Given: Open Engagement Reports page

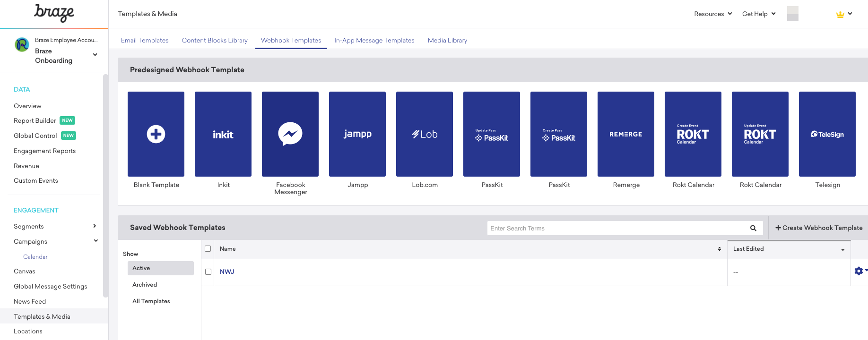Looking at the screenshot, I should [x=44, y=151].
